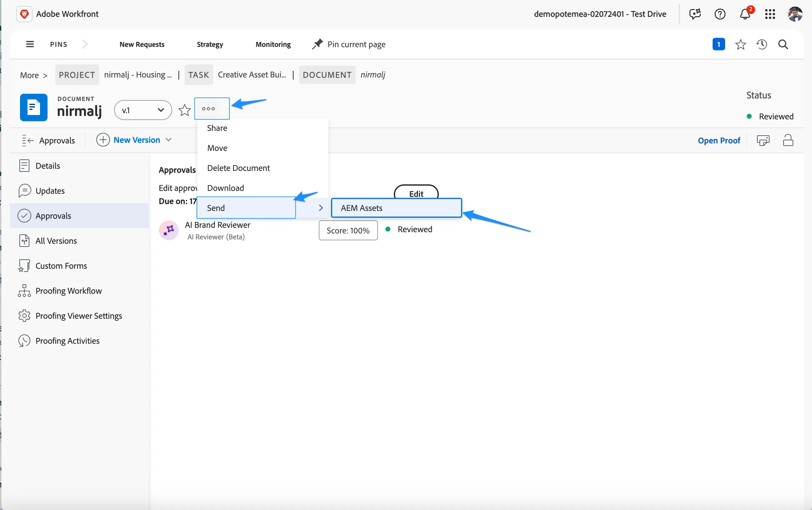
Task: Open the Recents history clock icon
Action: pos(762,44)
